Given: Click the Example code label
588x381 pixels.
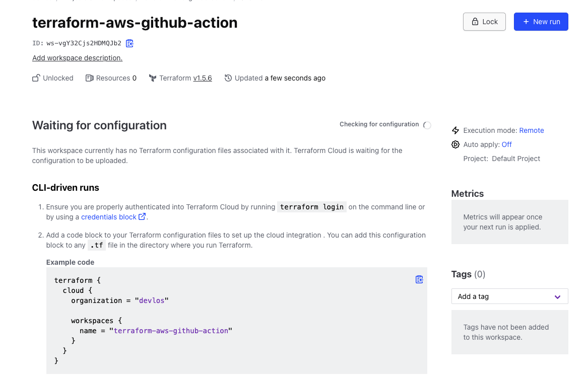Looking at the screenshot, I should pos(70,263).
